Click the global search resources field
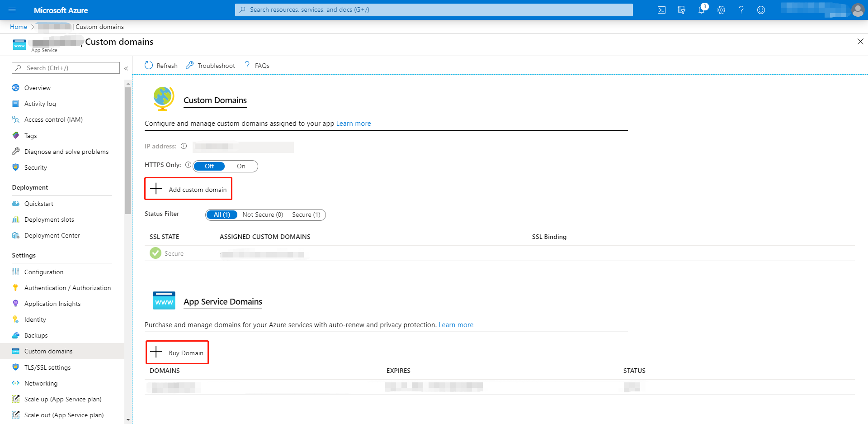The image size is (868, 424). click(434, 10)
